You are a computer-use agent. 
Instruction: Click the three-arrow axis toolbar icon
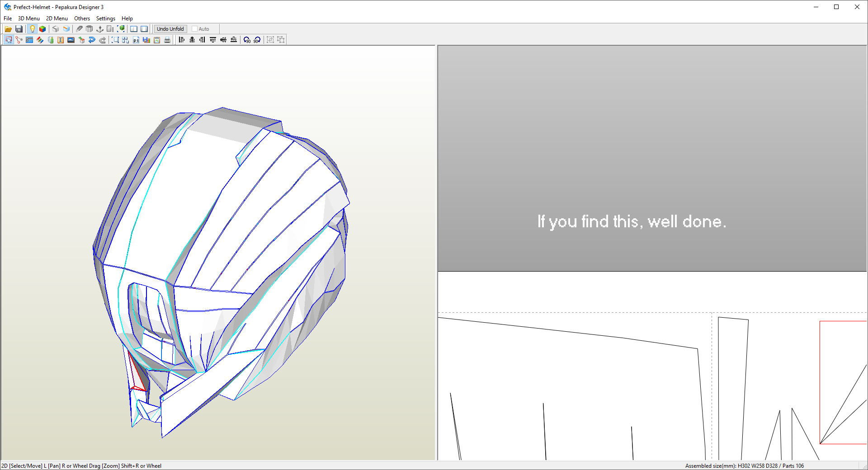coord(100,29)
